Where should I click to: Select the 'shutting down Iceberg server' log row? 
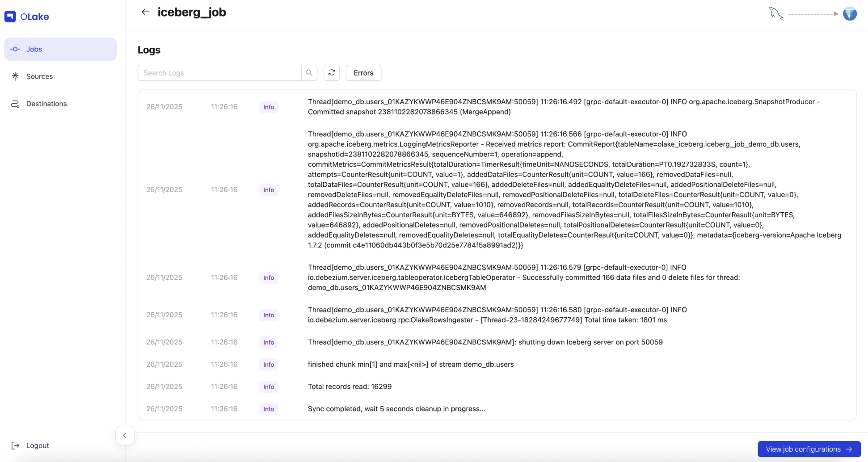click(485, 342)
